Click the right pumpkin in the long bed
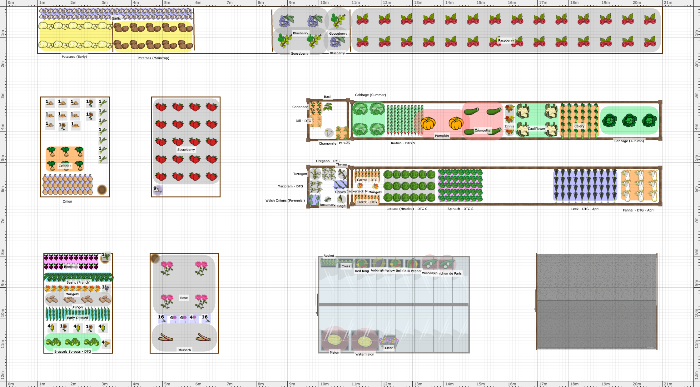 tap(456, 123)
